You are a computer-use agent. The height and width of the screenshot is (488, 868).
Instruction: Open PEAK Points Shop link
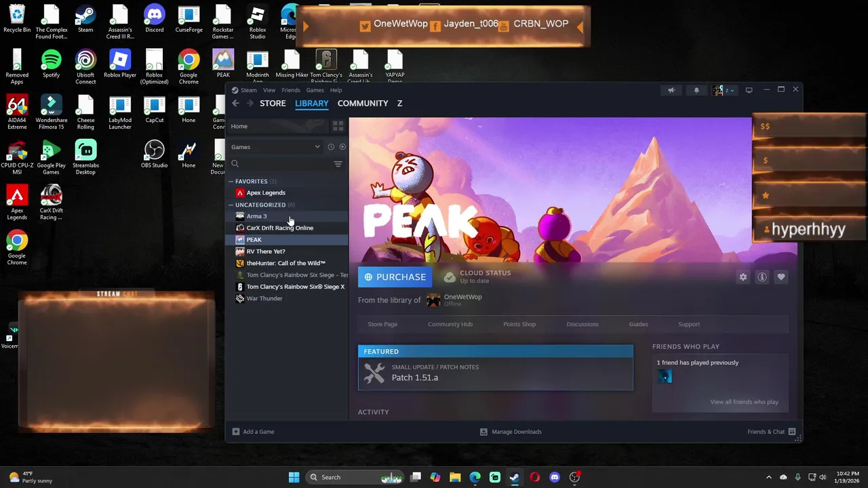click(x=519, y=324)
